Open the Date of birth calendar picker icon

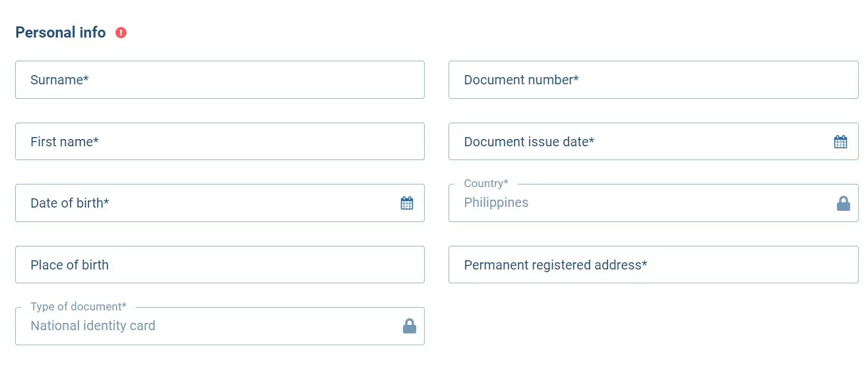click(x=407, y=203)
